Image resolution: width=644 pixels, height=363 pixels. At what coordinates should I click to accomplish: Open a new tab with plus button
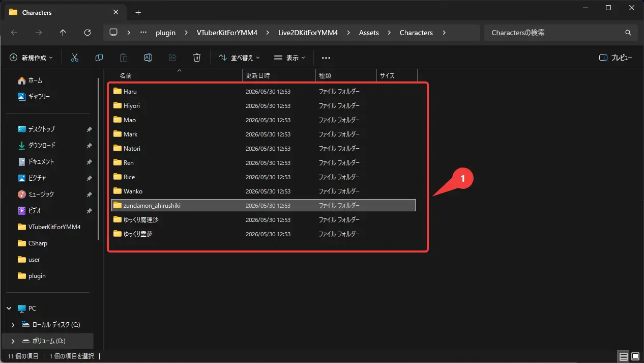(x=138, y=12)
